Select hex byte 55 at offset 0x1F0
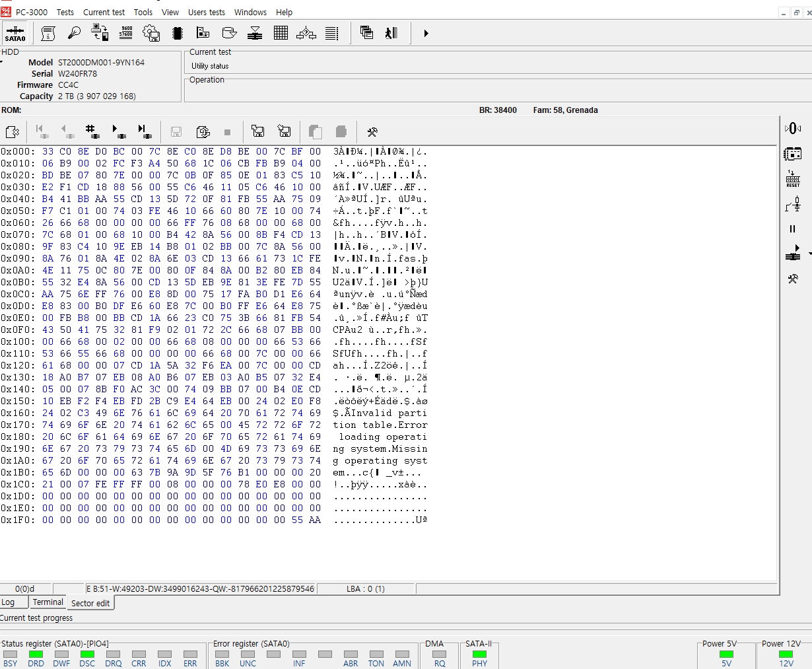812x669 pixels. click(297, 520)
